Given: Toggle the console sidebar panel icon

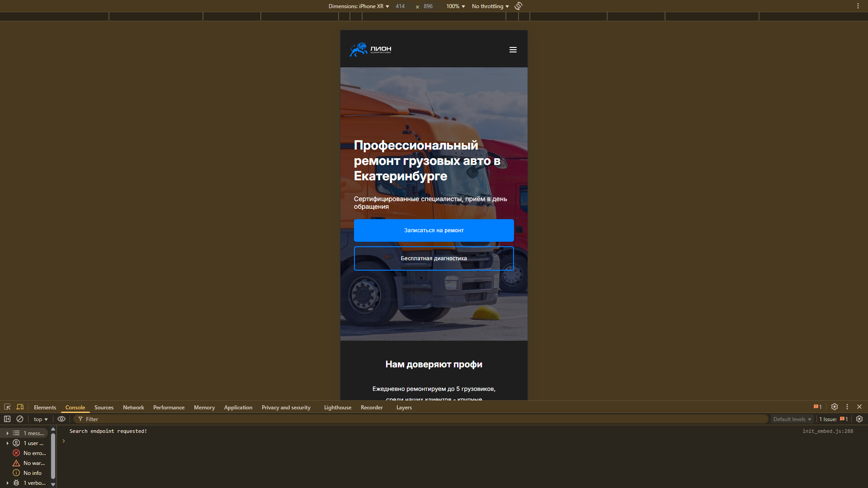Looking at the screenshot, I should pos(7,419).
